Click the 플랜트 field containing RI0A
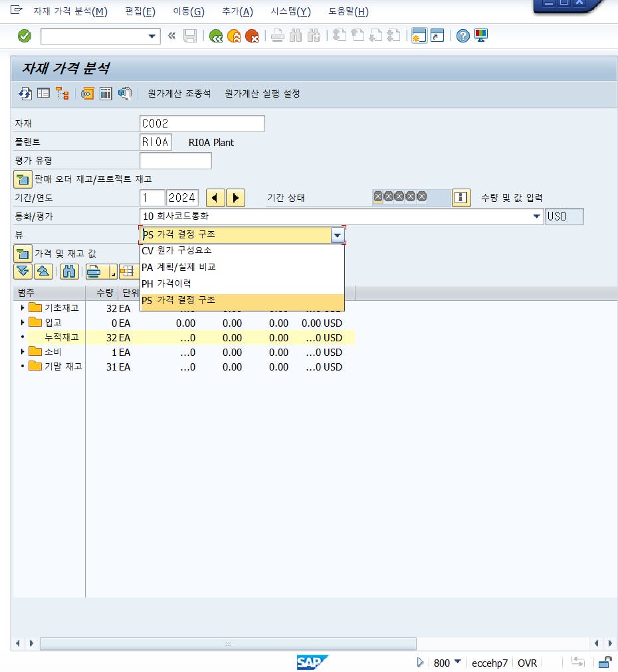Image resolution: width=618 pixels, height=672 pixels. [x=155, y=142]
